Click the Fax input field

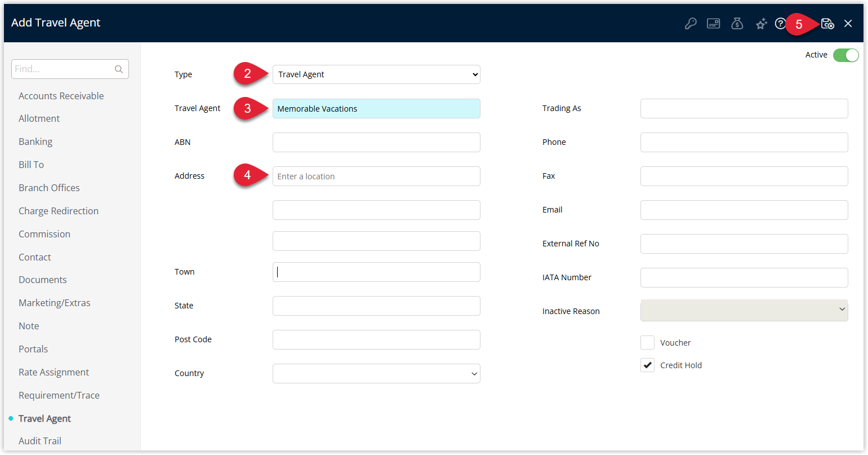pos(744,176)
